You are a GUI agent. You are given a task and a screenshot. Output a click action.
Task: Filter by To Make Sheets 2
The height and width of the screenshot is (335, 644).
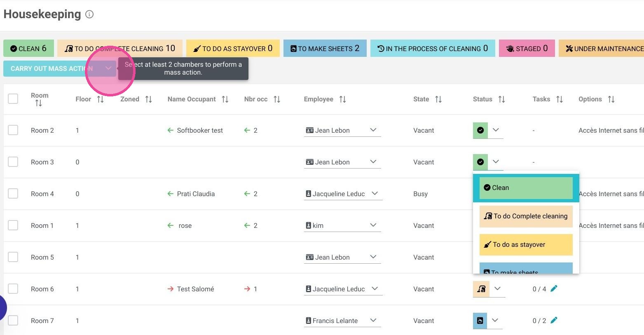click(x=325, y=48)
